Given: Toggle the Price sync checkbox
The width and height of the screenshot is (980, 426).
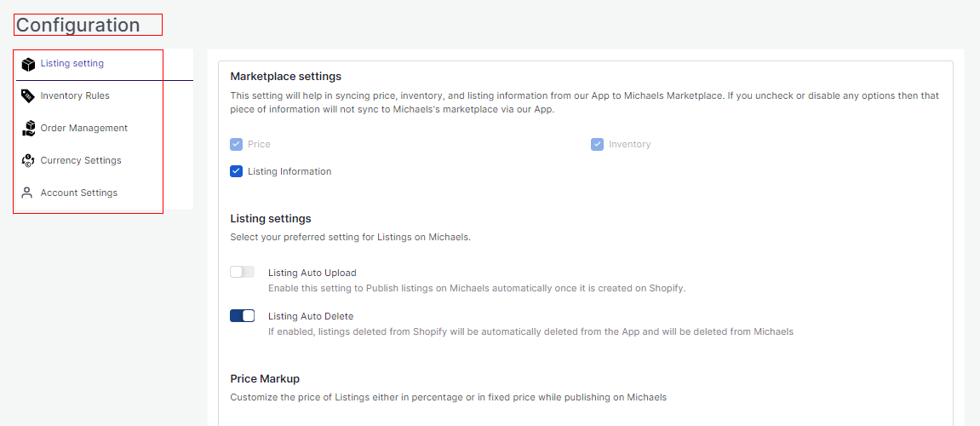Looking at the screenshot, I should click(237, 145).
